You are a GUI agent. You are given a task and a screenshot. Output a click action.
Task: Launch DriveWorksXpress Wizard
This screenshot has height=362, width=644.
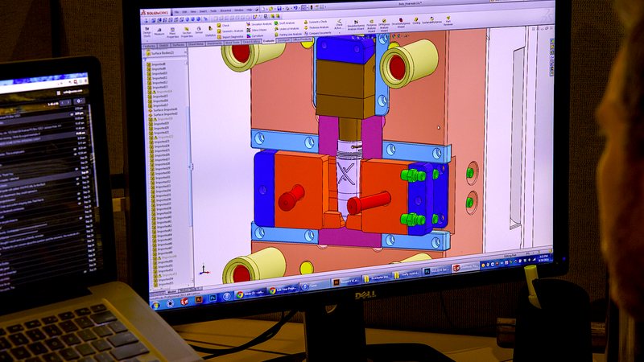click(x=401, y=23)
